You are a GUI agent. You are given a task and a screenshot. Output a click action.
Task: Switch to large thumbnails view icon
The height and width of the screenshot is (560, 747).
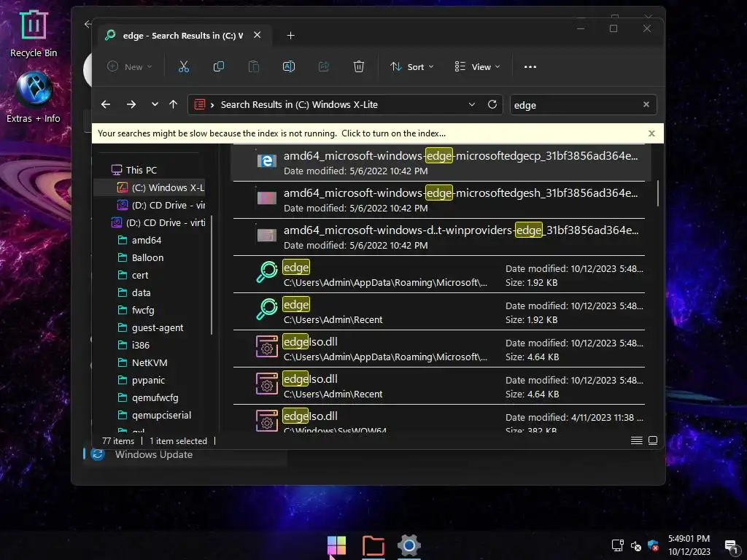click(653, 440)
